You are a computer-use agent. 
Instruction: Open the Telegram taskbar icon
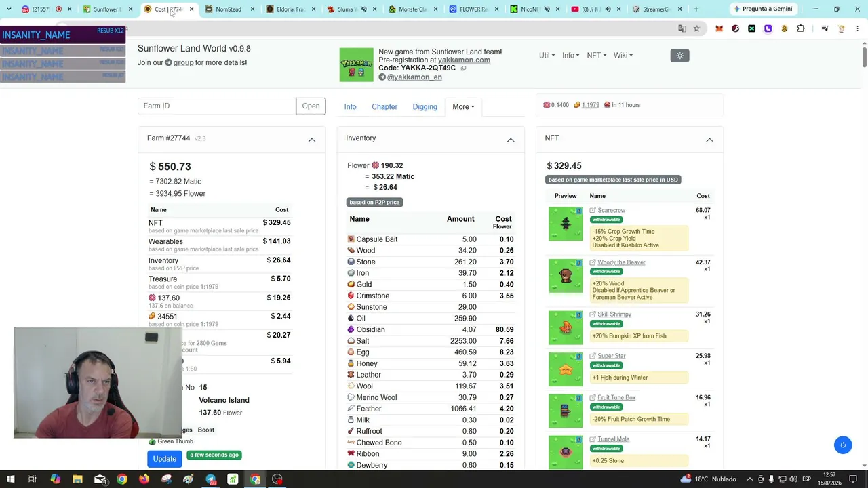(210, 479)
